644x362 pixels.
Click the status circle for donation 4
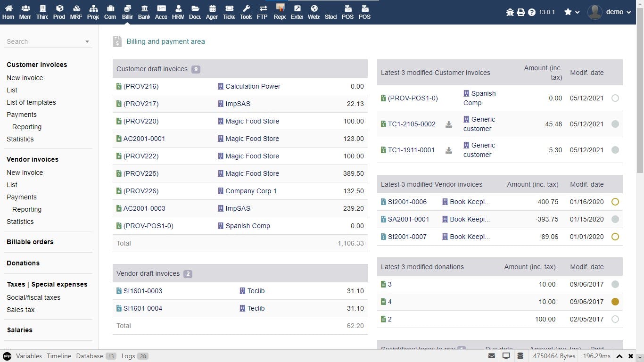click(x=615, y=302)
